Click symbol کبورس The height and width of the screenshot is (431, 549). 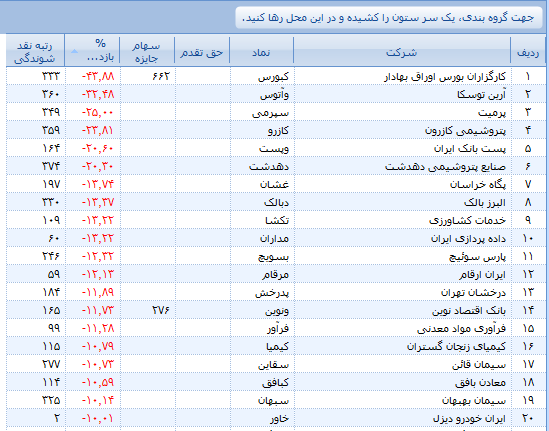tap(273, 76)
